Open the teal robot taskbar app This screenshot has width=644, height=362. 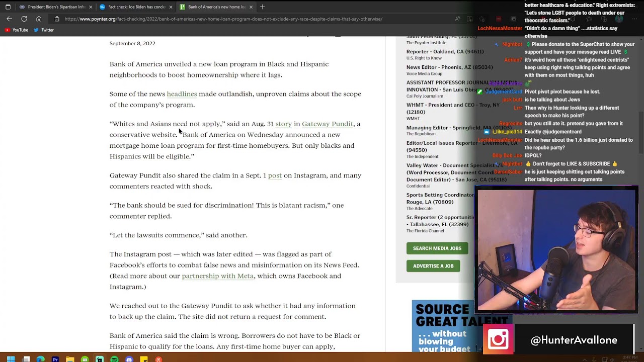click(x=100, y=359)
